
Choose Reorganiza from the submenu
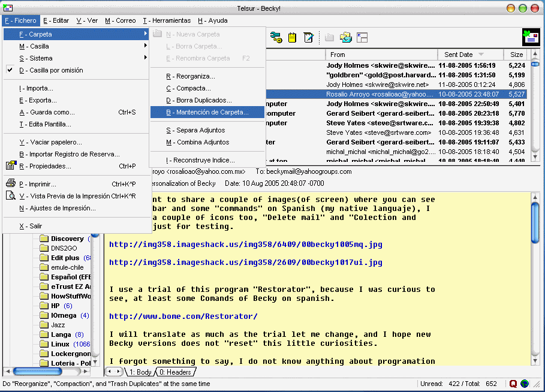pos(207,76)
